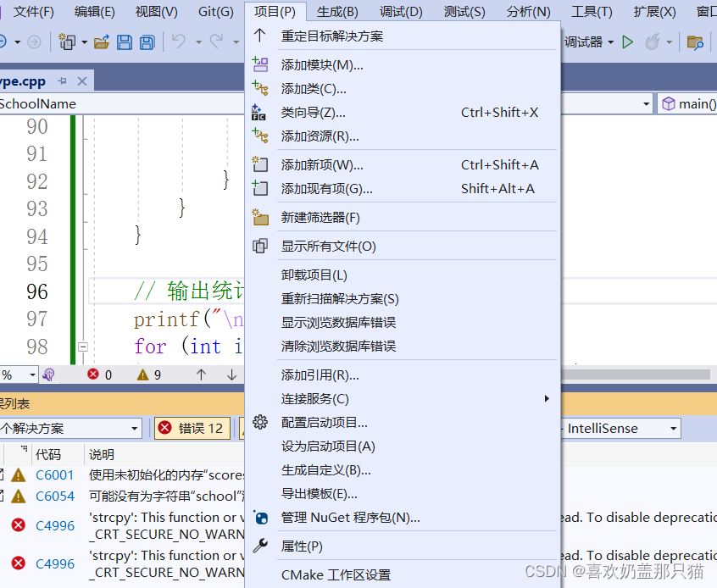Image resolution: width=717 pixels, height=588 pixels.
Task: Expand the hot reload dropdown arrow
Action: point(669,42)
